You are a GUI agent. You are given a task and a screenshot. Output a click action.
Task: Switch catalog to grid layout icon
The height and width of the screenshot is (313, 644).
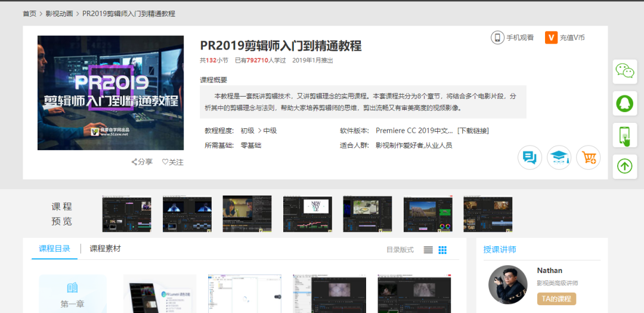coord(442,250)
